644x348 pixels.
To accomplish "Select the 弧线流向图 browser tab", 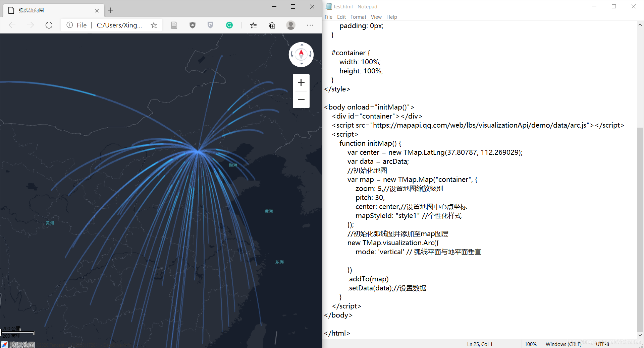I will pos(54,10).
